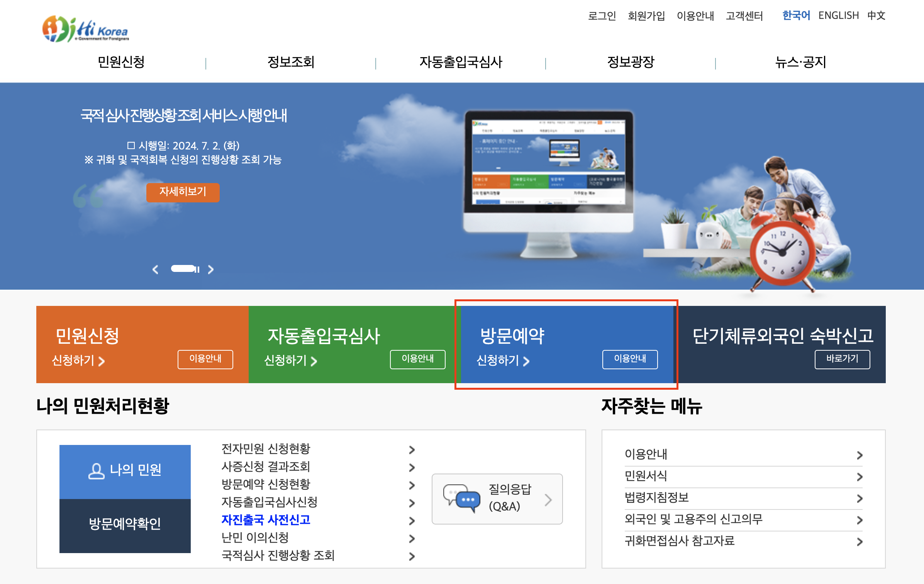This screenshot has height=584, width=924.
Task: Click chevron next to 전자민원 신청현황
Action: tap(412, 450)
